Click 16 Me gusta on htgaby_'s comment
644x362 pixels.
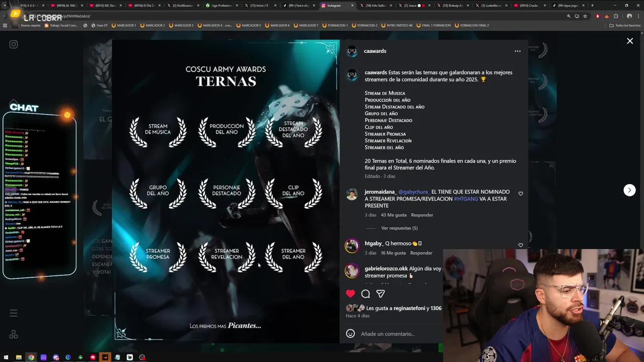(393, 253)
